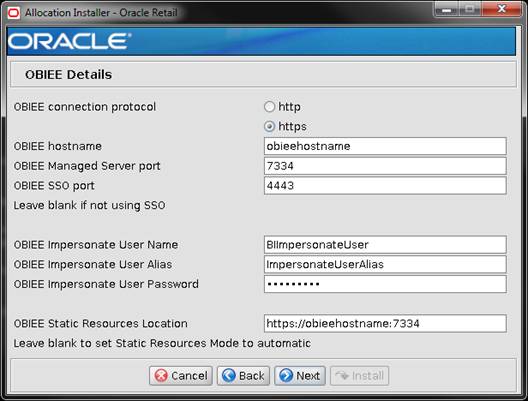Click 'OBIEE Impersonate User Password' label
This screenshot has height=401, width=528.
click(106, 284)
